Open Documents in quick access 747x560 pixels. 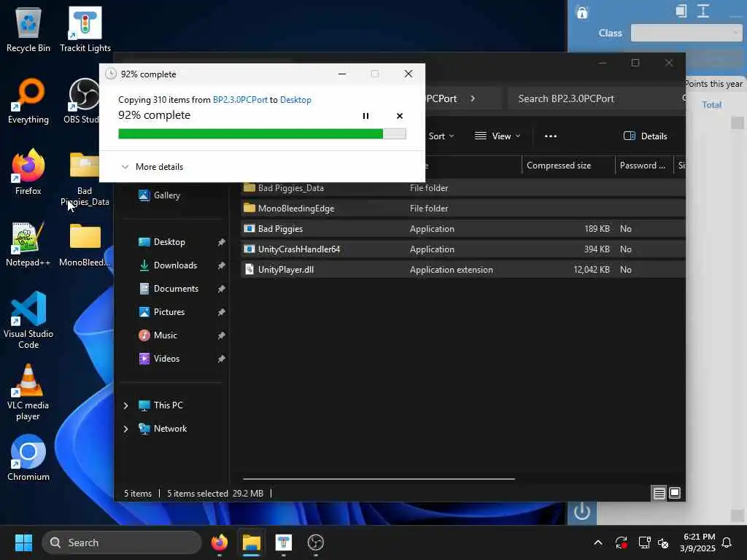coord(176,289)
